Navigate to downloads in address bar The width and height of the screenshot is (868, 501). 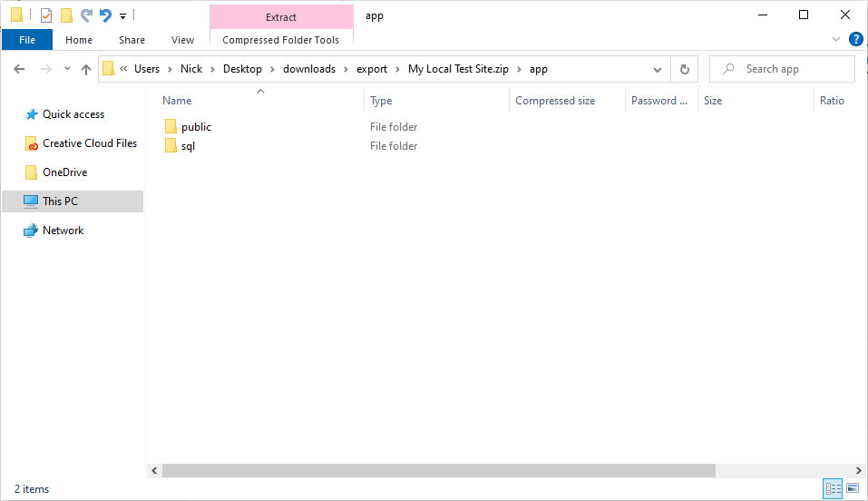click(309, 69)
